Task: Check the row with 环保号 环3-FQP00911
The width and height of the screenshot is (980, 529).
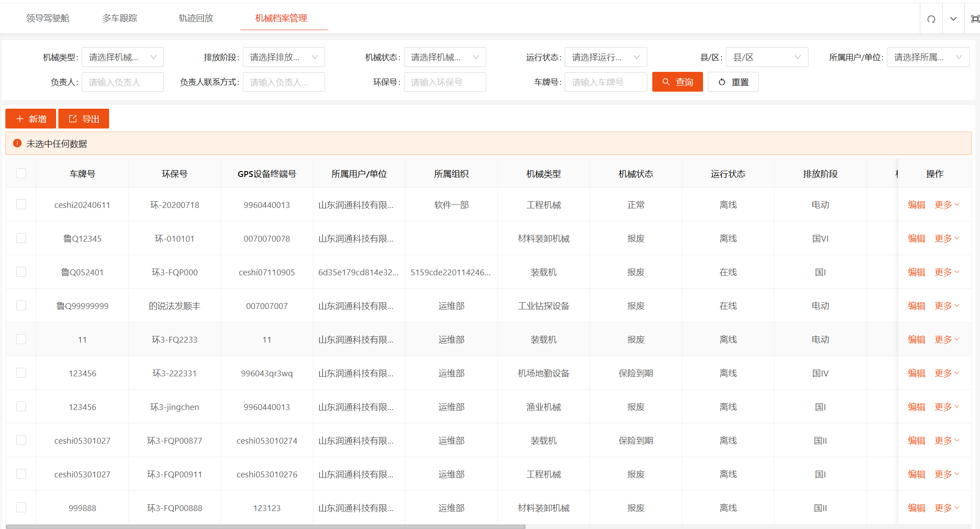Action: [x=21, y=474]
